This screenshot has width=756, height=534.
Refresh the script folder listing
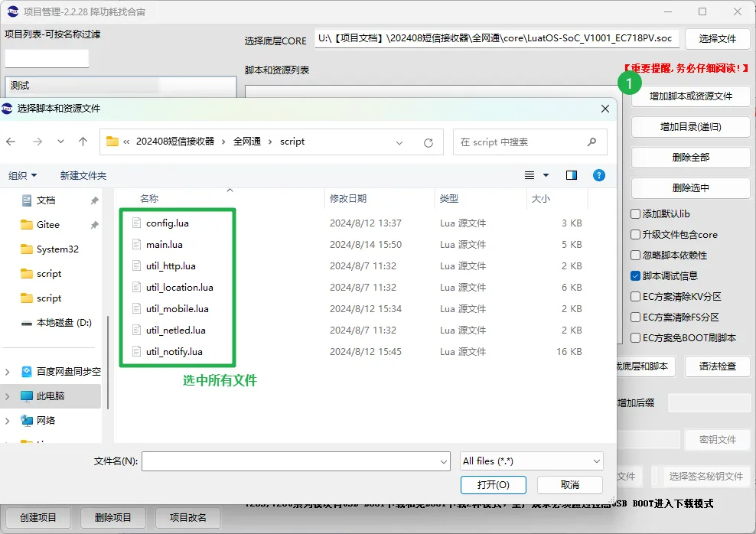click(429, 142)
